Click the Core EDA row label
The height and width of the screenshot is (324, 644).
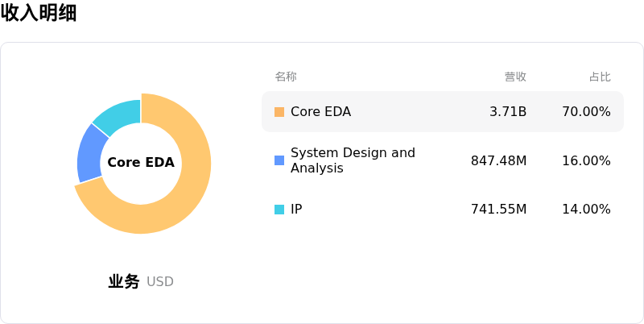click(320, 112)
